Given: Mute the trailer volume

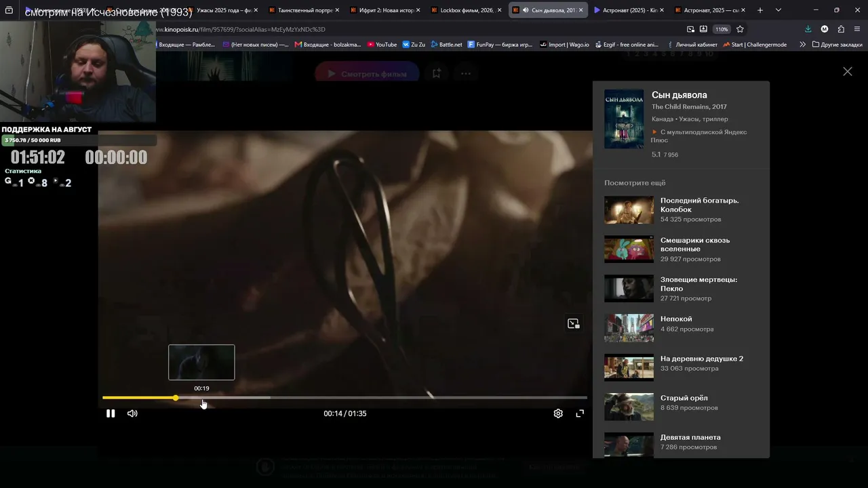Looking at the screenshot, I should (x=132, y=413).
